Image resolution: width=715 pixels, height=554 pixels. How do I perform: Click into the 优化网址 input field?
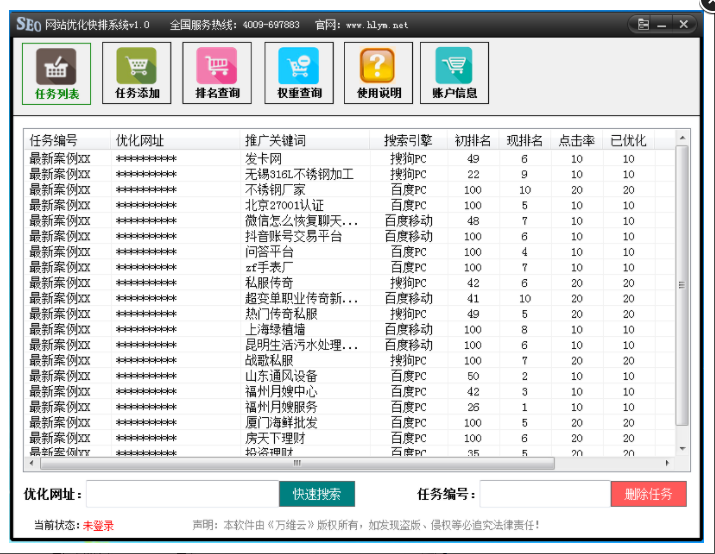(182, 494)
